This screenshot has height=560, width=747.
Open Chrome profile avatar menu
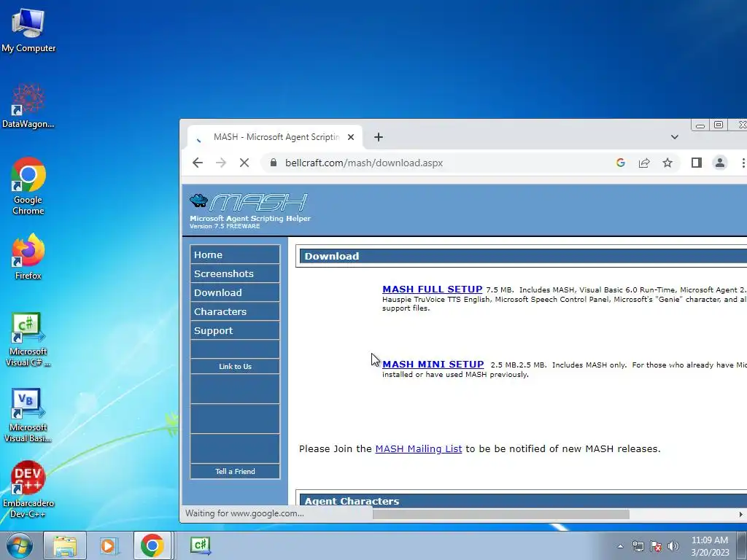(720, 163)
